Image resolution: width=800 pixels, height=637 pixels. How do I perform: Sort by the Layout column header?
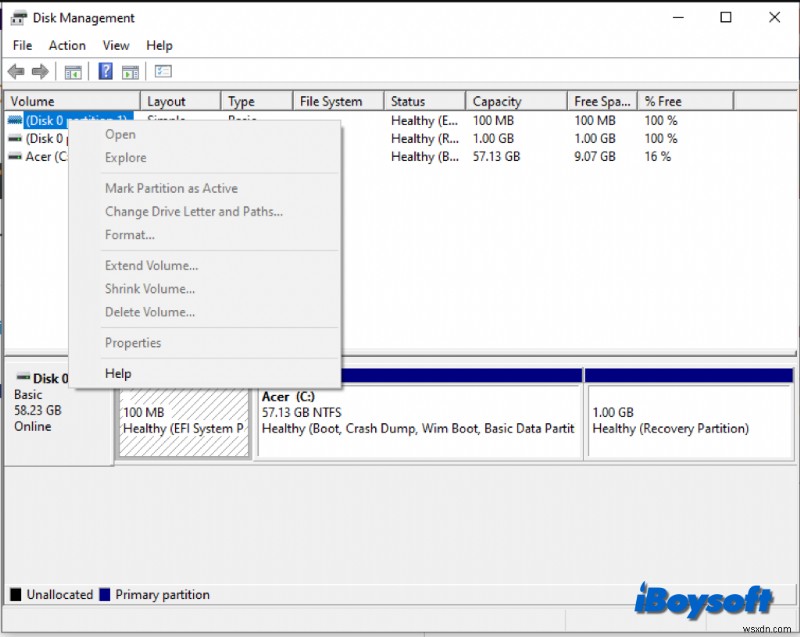(181, 101)
